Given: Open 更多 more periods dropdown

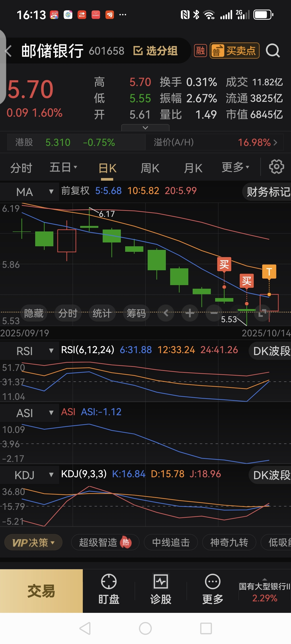Looking at the screenshot, I should coord(235,167).
